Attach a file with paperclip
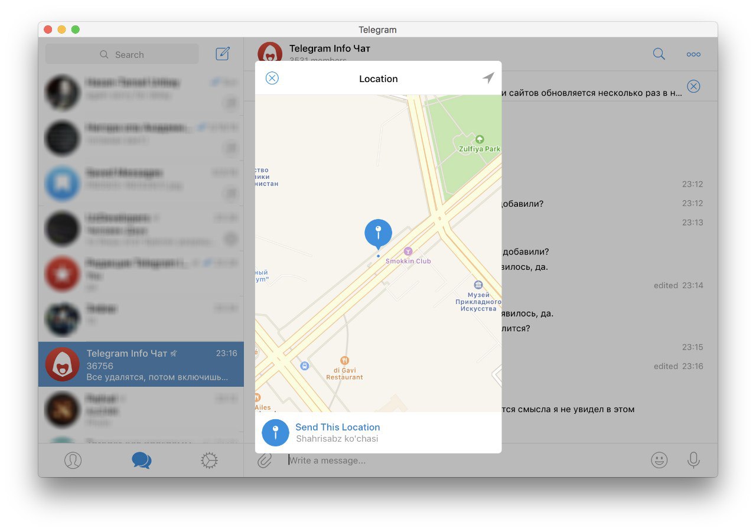 tap(265, 461)
